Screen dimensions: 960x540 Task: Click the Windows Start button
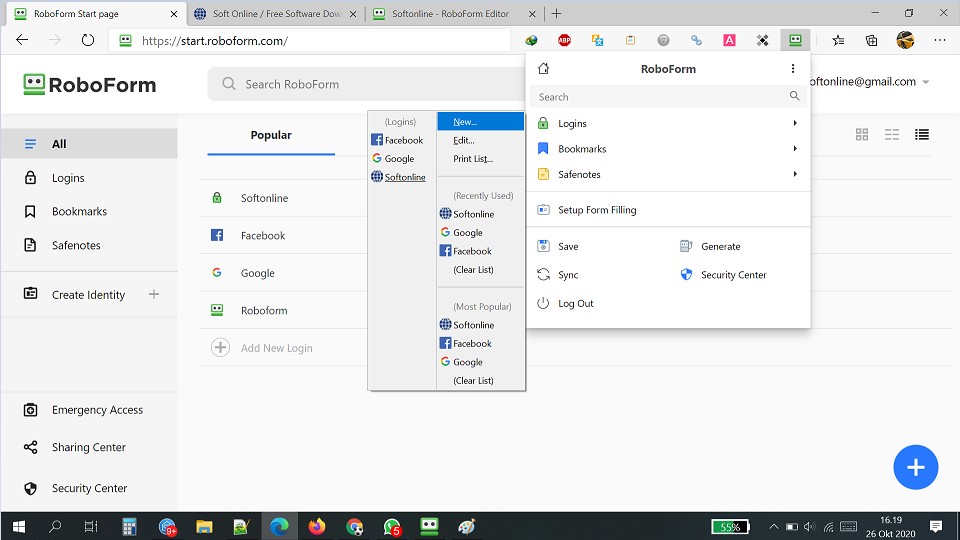[x=19, y=527]
